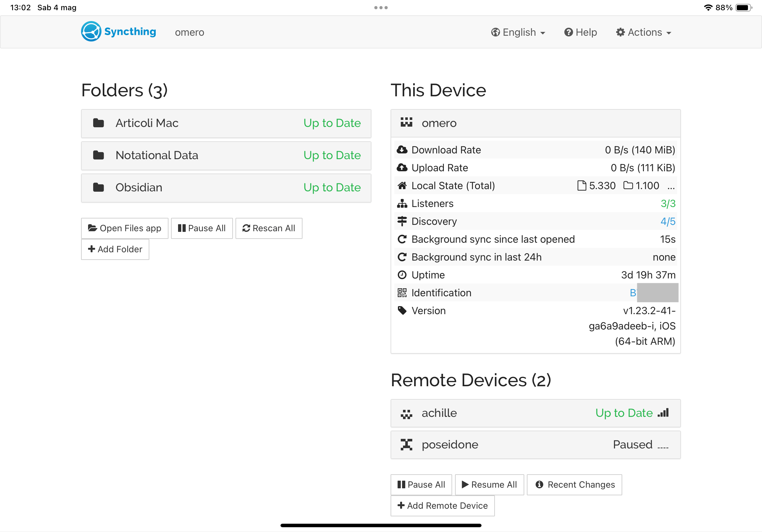
Task: Pause all folders
Action: click(202, 228)
